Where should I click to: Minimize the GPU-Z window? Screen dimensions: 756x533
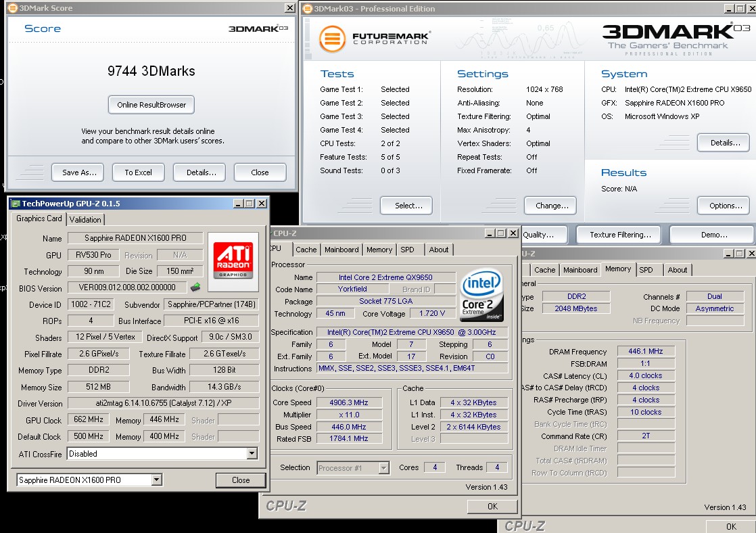coord(238,204)
